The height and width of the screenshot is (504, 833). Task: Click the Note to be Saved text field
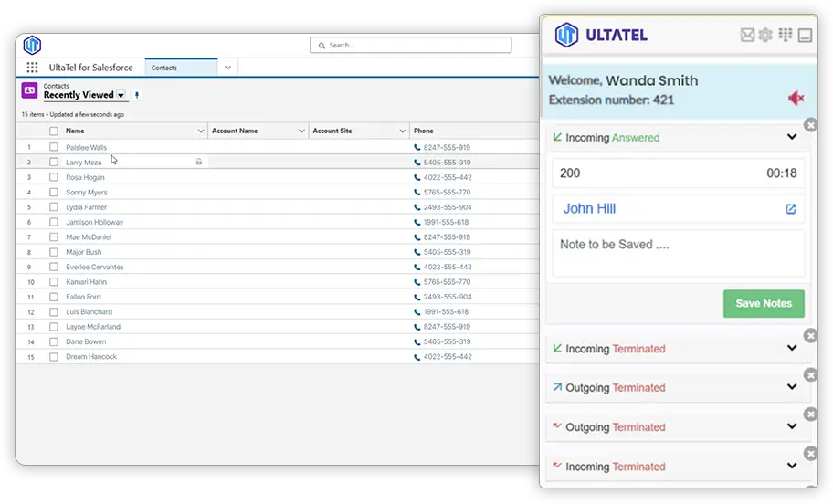(x=678, y=253)
